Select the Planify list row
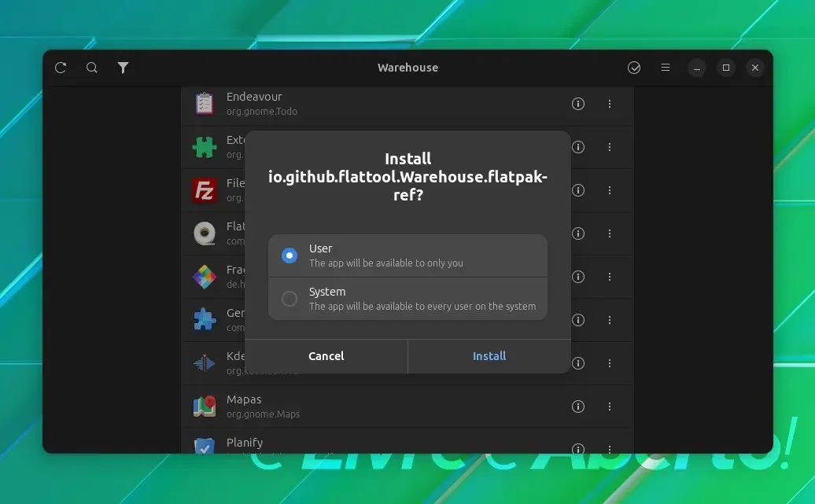 pos(407,442)
